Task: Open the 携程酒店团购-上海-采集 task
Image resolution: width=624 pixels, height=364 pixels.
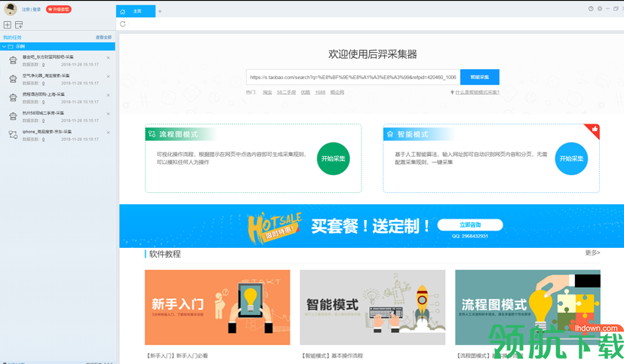Action: click(x=43, y=94)
